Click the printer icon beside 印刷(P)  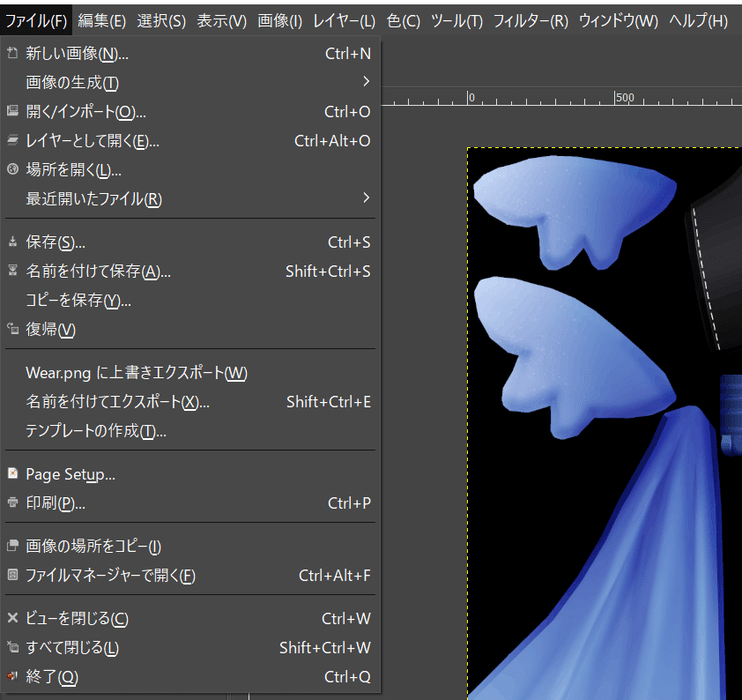pyautogui.click(x=12, y=503)
